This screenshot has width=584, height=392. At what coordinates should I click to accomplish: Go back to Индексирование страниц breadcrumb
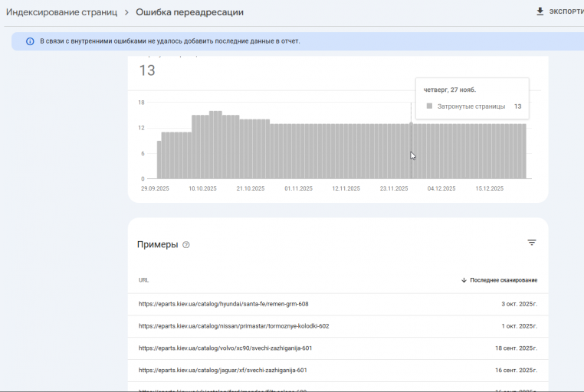[x=61, y=12]
